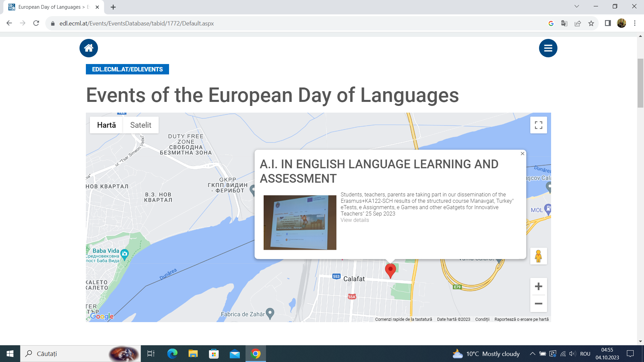Image resolution: width=644 pixels, height=362 pixels.
Task: Expand the tab search dropdown arrow
Action: coord(577,6)
